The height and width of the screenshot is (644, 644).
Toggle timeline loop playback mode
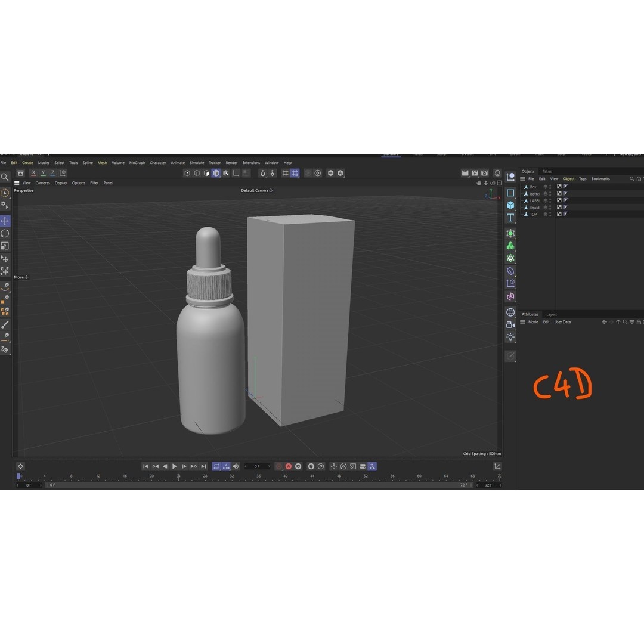[x=216, y=466]
